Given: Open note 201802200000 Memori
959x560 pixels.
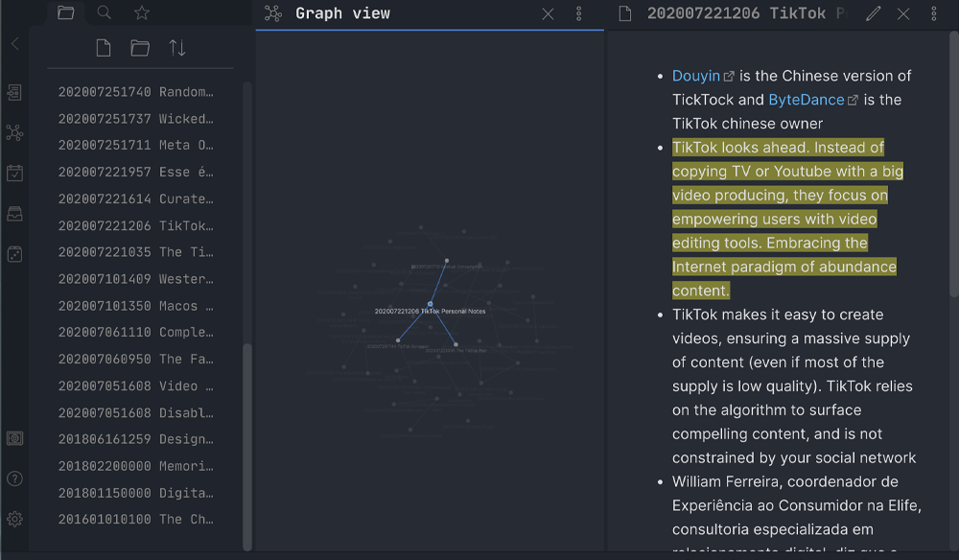Looking at the screenshot, I should coord(136,466).
